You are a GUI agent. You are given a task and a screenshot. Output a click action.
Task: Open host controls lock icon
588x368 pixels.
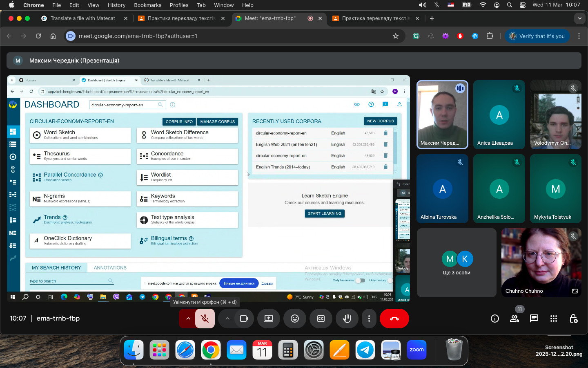[x=573, y=319]
